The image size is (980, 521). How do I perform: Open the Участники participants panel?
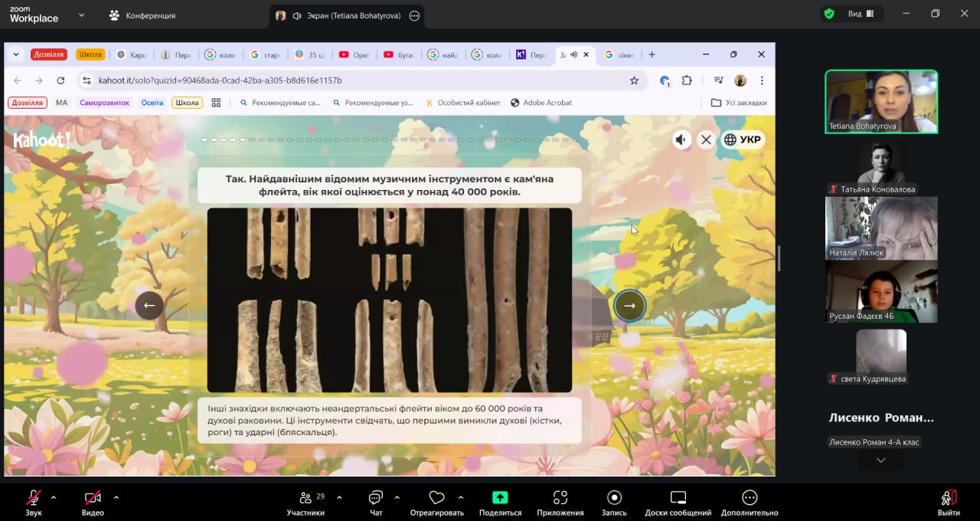[x=305, y=498]
